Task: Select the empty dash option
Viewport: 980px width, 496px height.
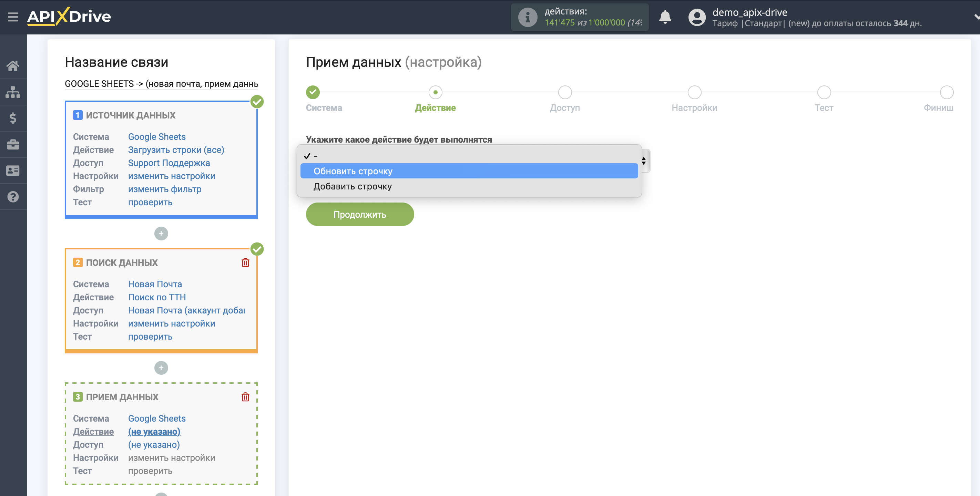Action: pos(469,156)
